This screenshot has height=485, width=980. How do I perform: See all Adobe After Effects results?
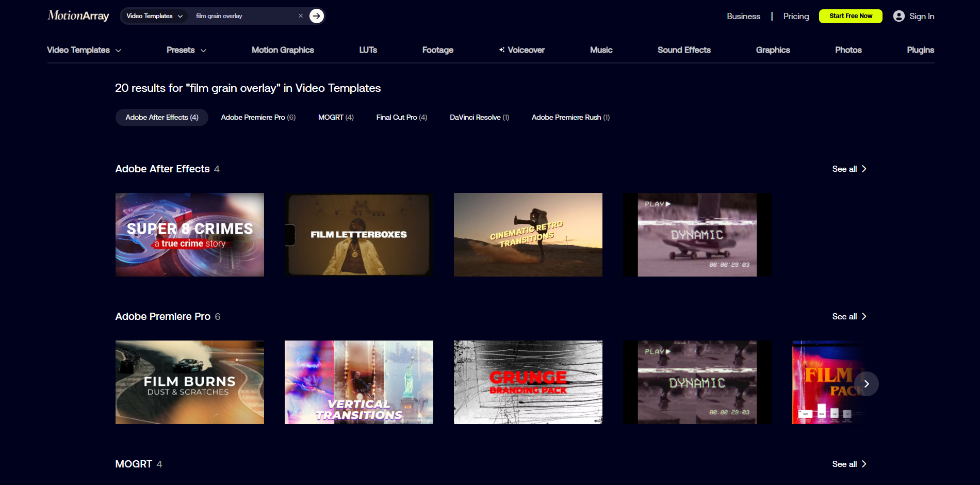click(850, 169)
